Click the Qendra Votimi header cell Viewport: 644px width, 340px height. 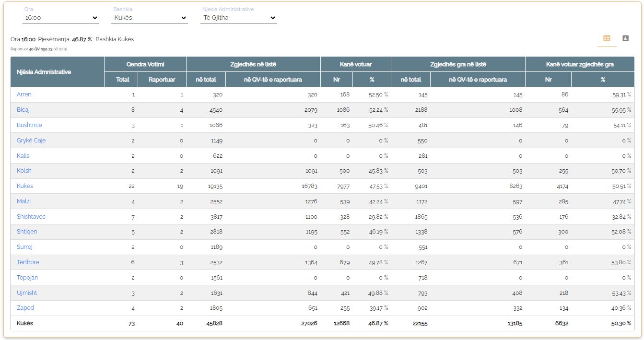[x=145, y=64]
